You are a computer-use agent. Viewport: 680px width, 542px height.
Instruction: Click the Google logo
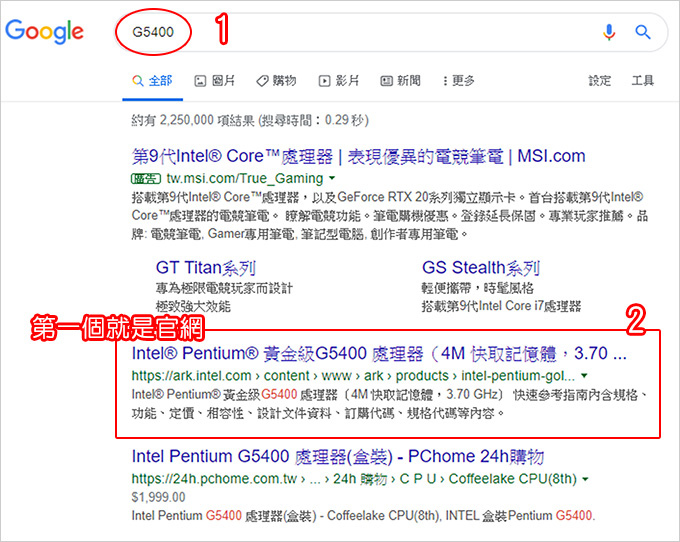point(44,31)
